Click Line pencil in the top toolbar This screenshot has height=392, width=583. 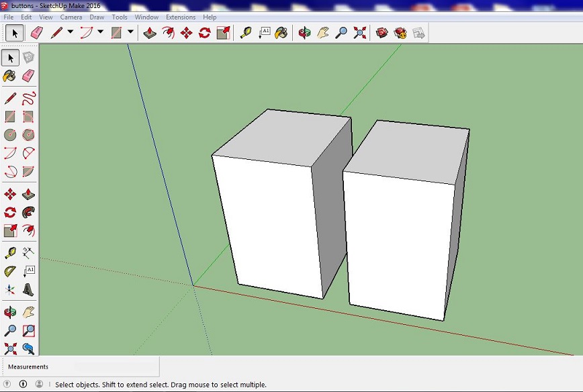click(x=56, y=33)
